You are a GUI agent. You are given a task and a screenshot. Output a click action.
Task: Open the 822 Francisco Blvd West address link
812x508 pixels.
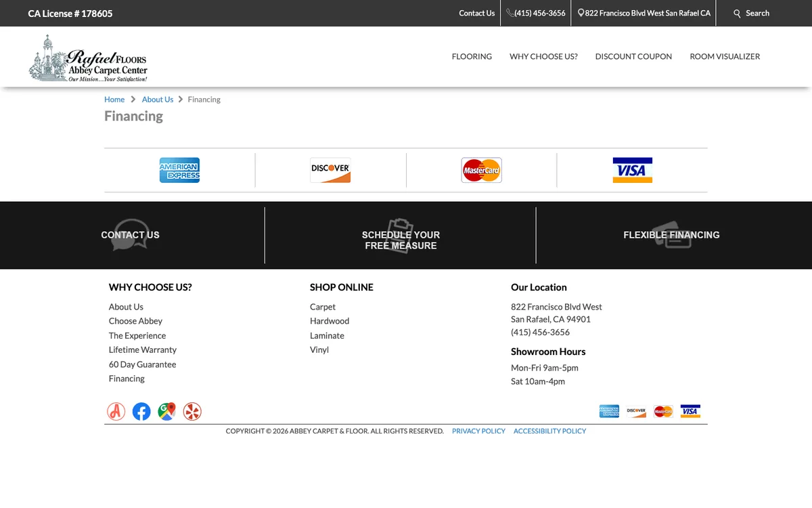(x=648, y=13)
